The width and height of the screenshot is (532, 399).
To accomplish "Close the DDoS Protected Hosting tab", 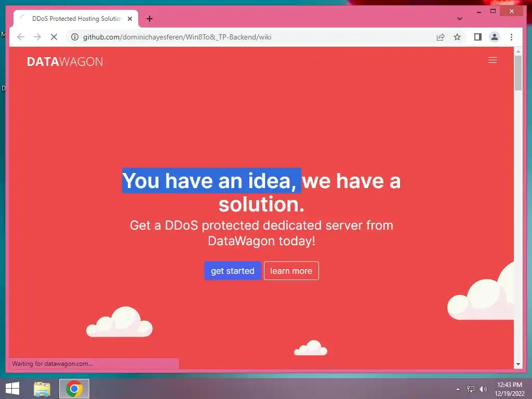I will pos(129,19).
